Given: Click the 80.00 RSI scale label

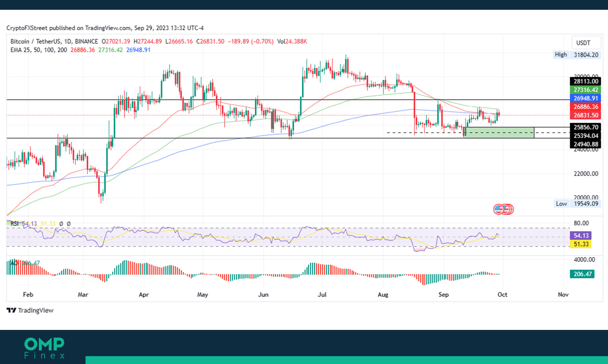Looking at the screenshot, I should pyautogui.click(x=581, y=223).
